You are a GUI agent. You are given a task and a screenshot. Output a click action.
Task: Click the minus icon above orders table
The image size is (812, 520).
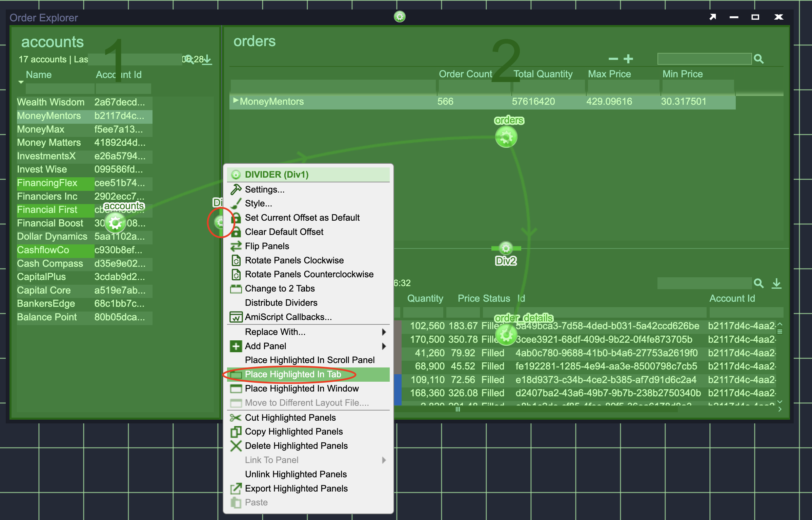[613, 59]
